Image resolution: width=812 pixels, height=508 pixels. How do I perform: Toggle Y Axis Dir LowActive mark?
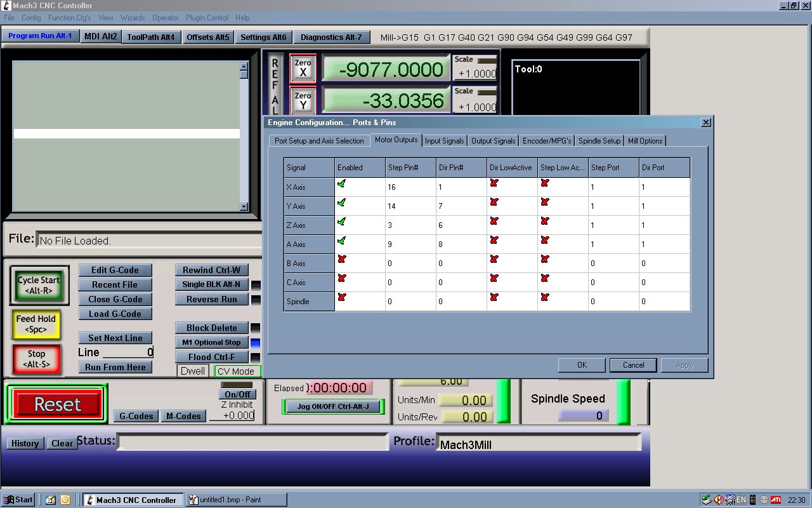pos(494,203)
